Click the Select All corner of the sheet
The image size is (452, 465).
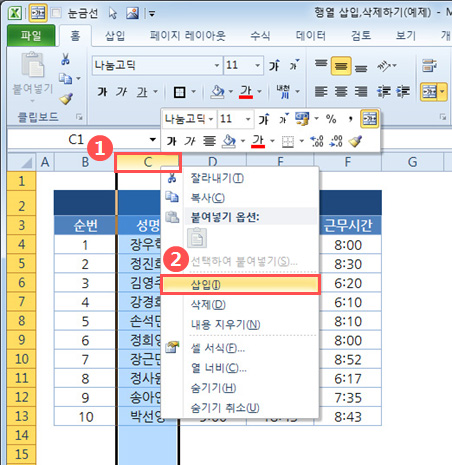[21, 162]
